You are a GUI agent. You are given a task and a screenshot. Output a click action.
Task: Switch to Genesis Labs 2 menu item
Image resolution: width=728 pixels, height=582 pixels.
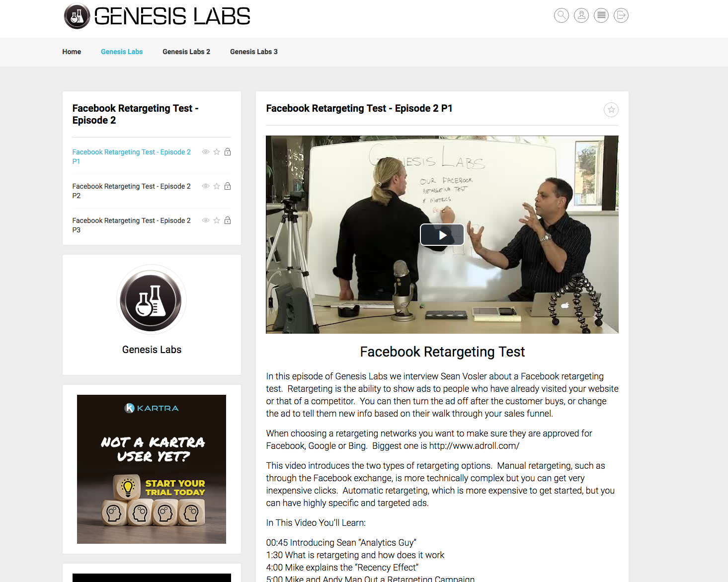click(x=186, y=52)
